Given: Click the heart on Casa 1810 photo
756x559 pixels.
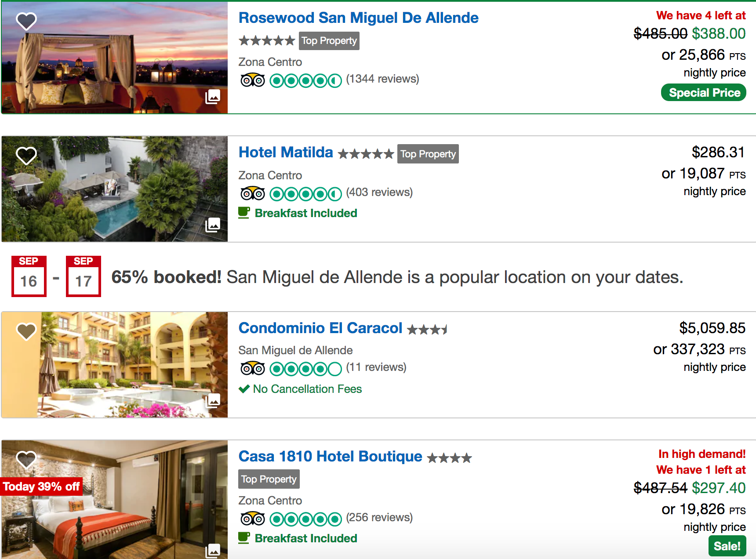Looking at the screenshot, I should (26, 459).
